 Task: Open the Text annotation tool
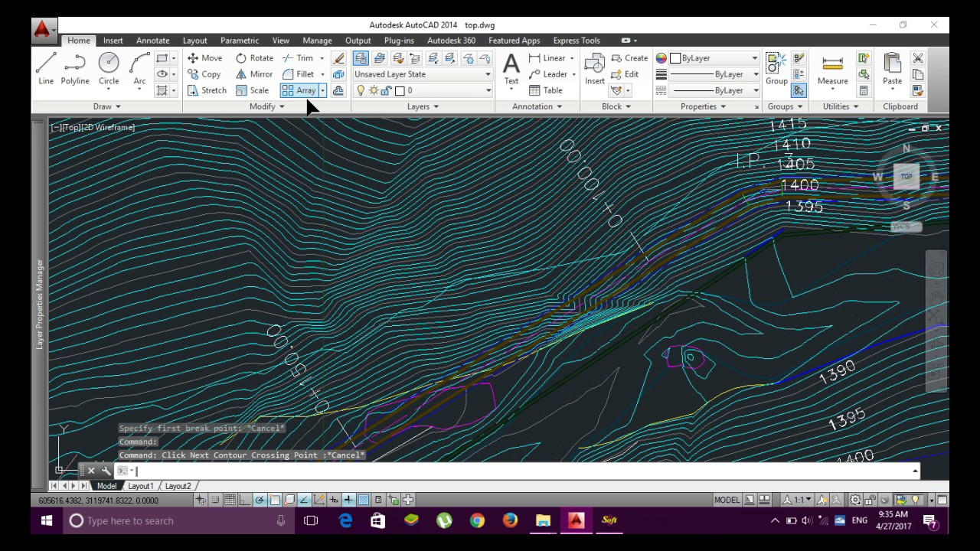(x=511, y=70)
